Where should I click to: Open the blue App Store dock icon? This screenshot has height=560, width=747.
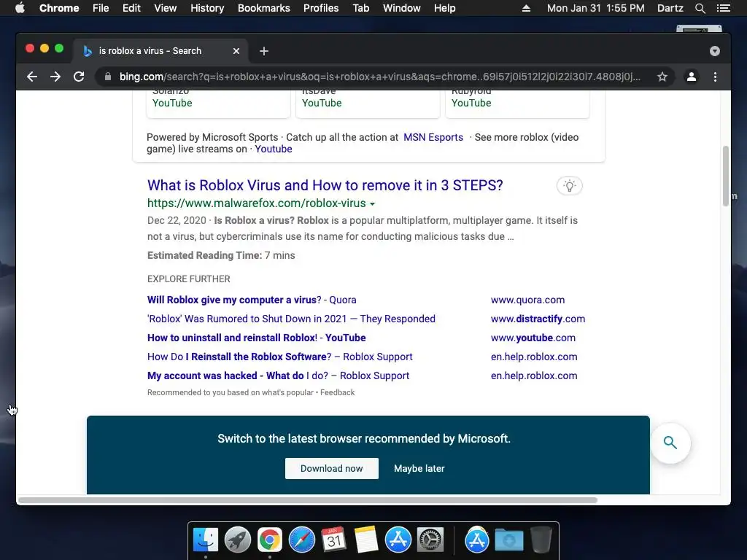click(x=398, y=540)
